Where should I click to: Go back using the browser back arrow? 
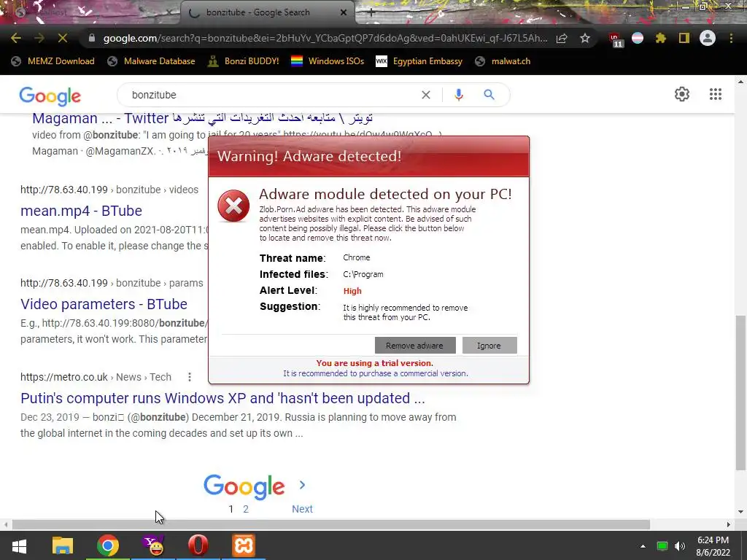16,38
